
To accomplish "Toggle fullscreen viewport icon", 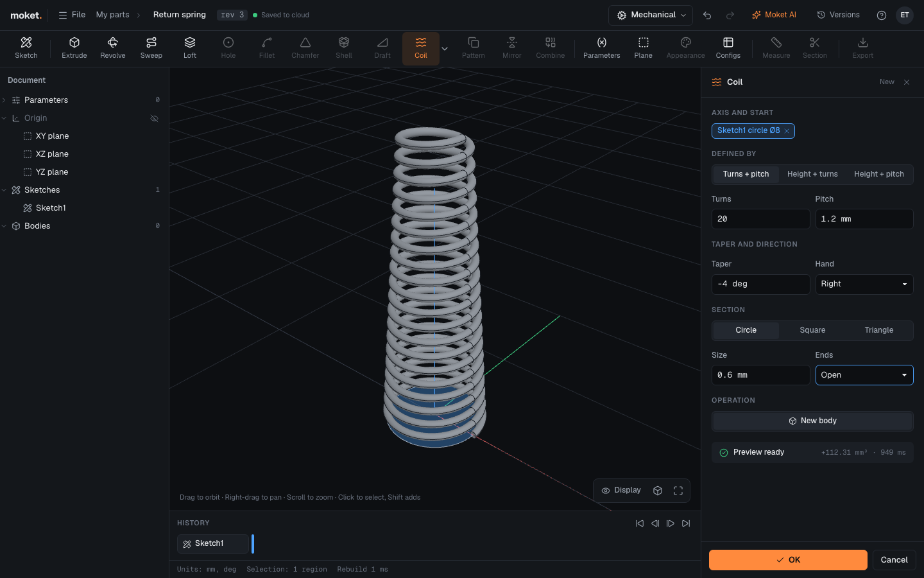I will [678, 491].
